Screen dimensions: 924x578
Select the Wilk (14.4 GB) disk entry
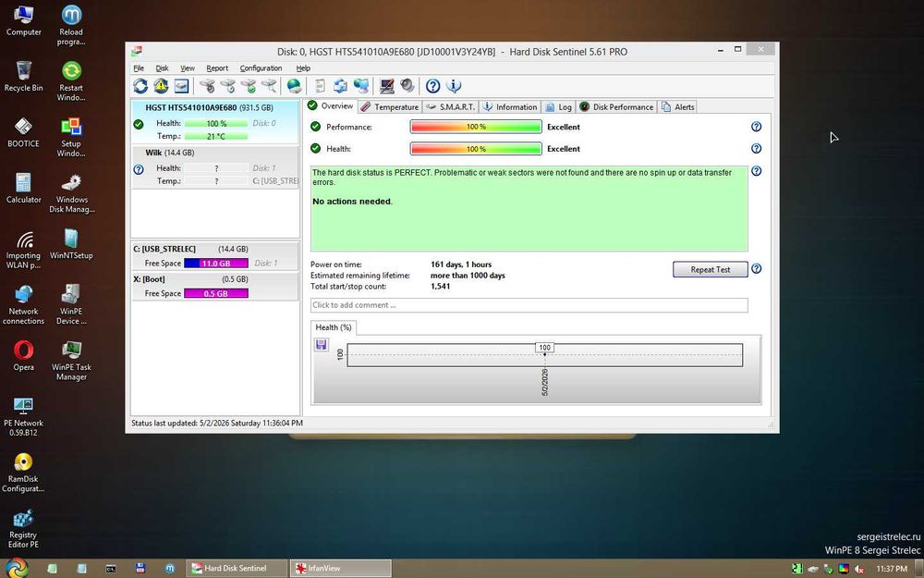215,166
